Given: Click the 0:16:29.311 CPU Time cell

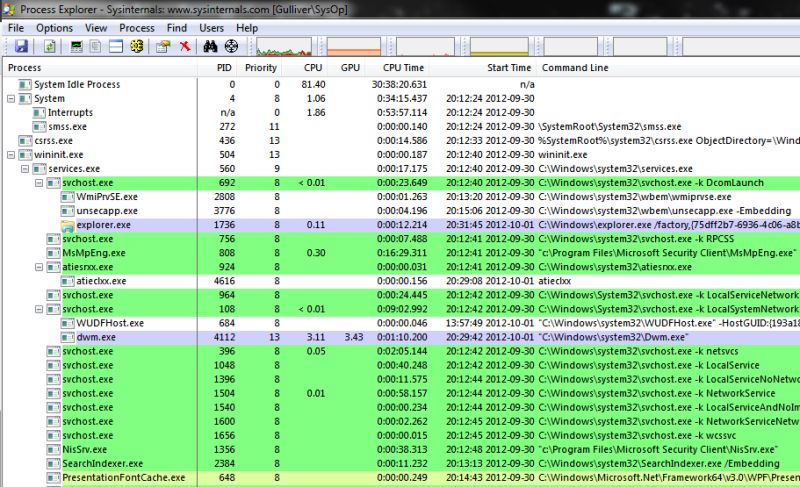Looking at the screenshot, I should (402, 253).
